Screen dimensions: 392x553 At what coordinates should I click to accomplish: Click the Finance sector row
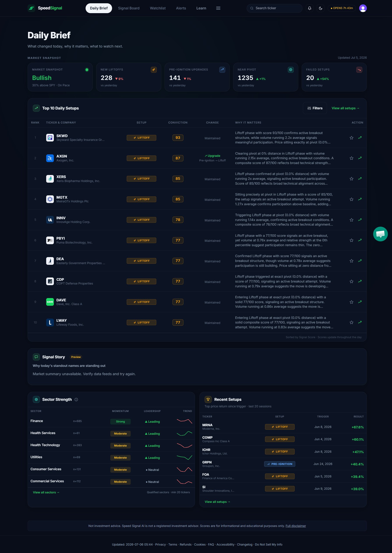[111, 421]
